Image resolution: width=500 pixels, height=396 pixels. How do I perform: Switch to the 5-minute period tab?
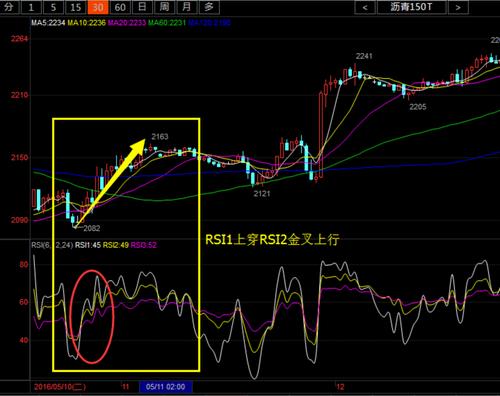[53, 7]
